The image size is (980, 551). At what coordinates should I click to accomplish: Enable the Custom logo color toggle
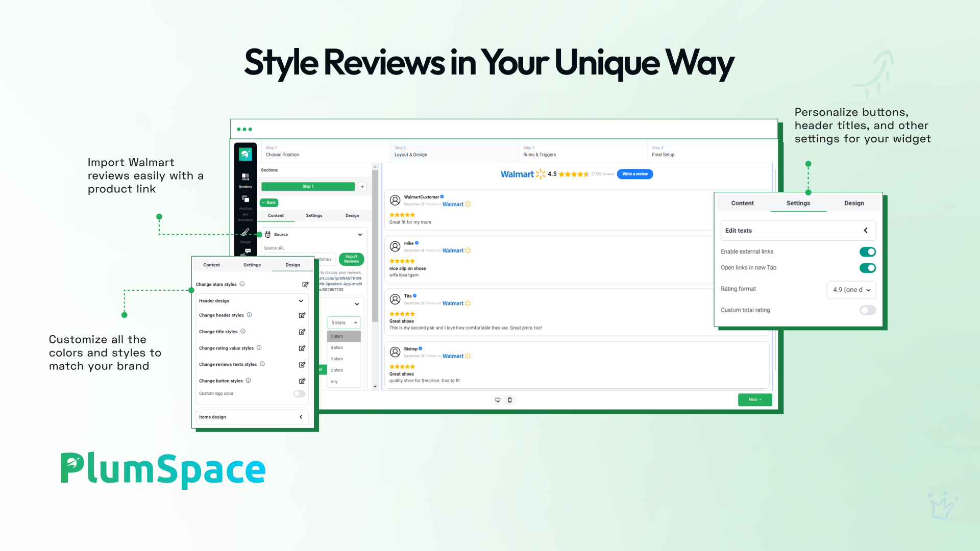[x=299, y=394]
